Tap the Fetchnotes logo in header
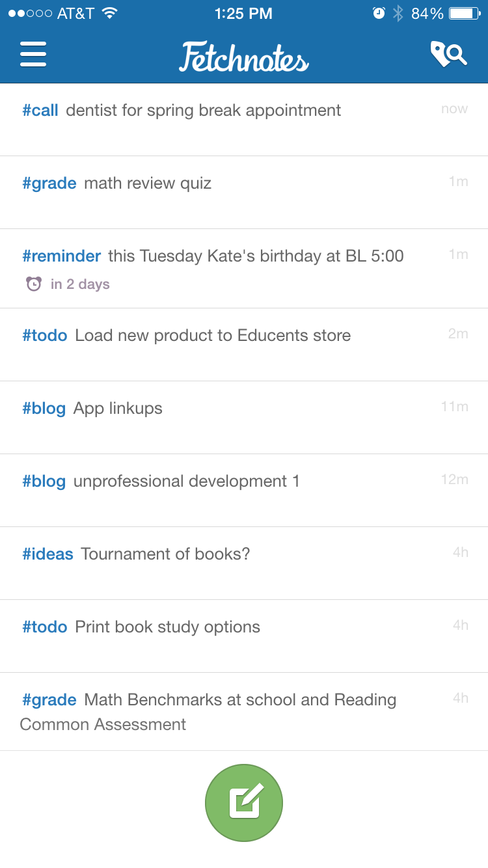 point(244,57)
